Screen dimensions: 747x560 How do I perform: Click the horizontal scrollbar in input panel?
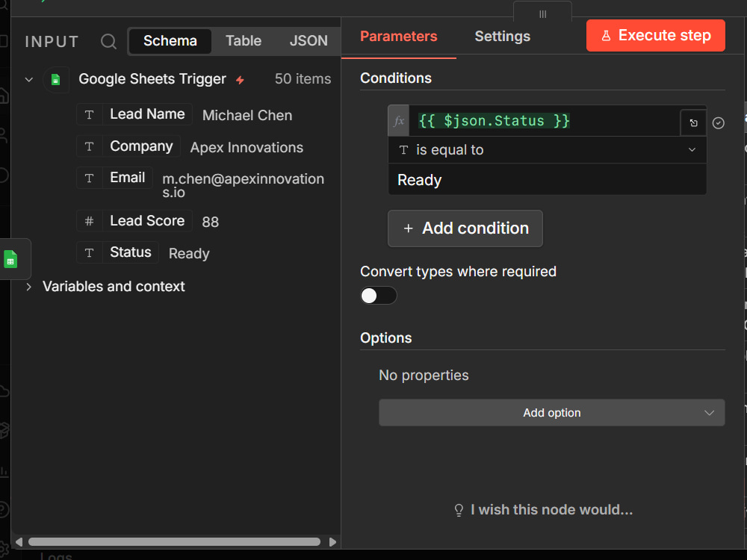[x=174, y=542]
